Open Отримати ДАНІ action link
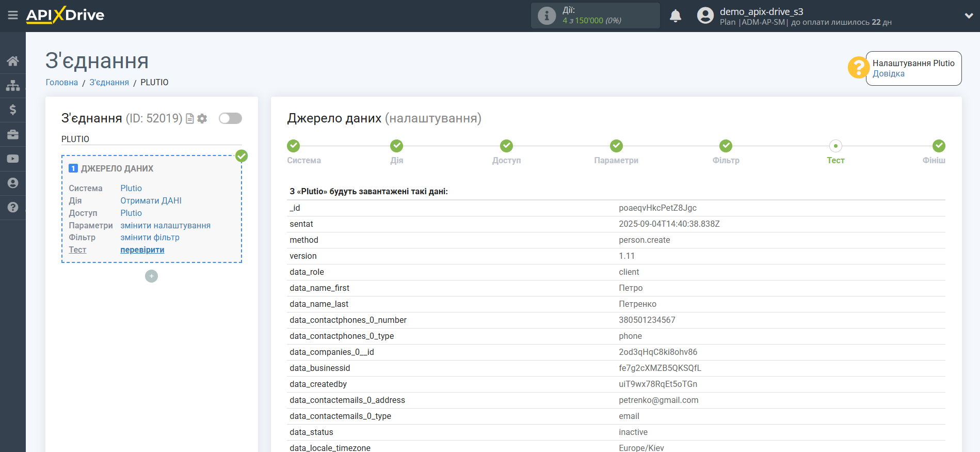Viewport: 980px width, 452px height. click(151, 200)
